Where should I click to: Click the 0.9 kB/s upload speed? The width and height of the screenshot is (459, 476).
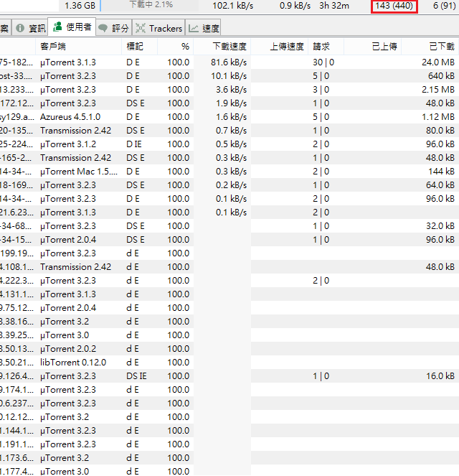tap(295, 6)
